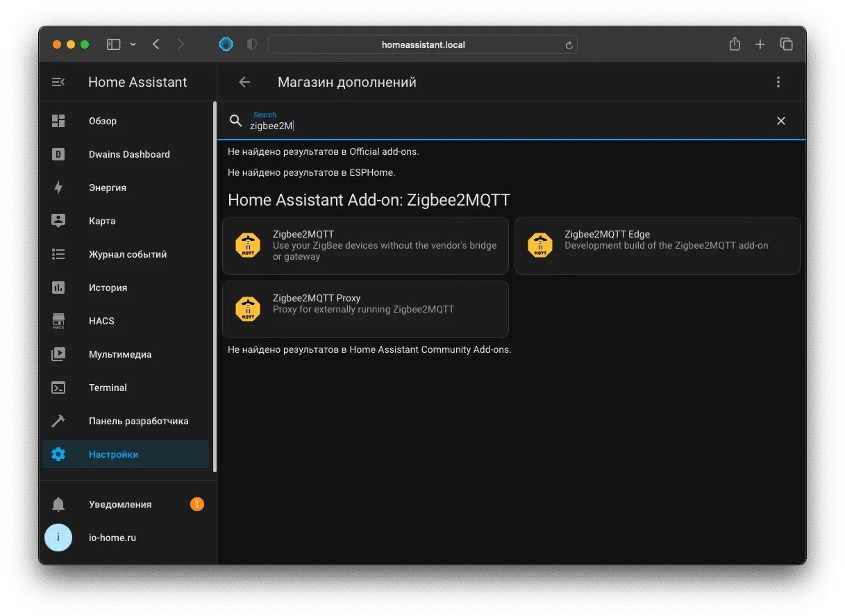
Task: Click the Zigbee2MQTT Edge bee icon
Action: (540, 245)
